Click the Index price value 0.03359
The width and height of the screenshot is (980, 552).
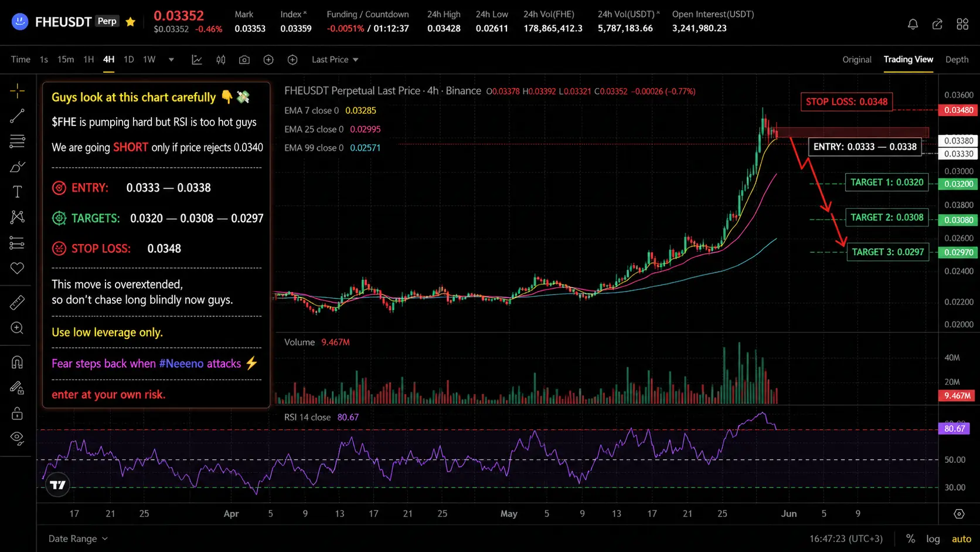point(296,28)
